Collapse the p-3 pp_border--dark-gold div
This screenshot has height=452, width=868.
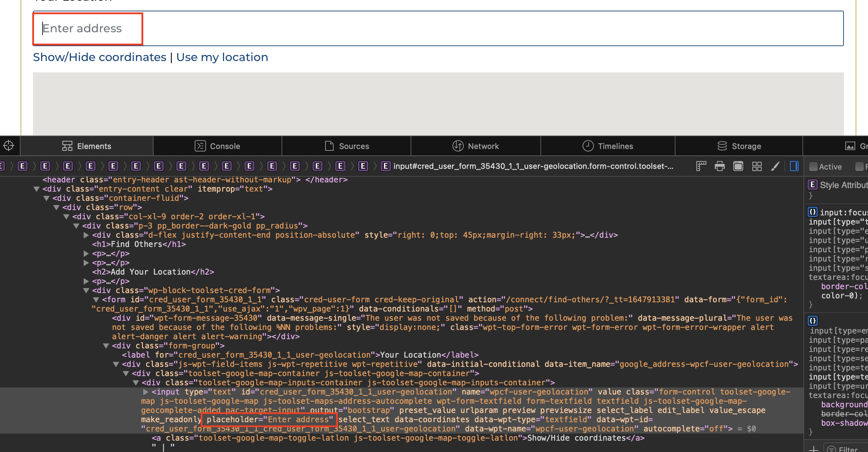coord(76,226)
